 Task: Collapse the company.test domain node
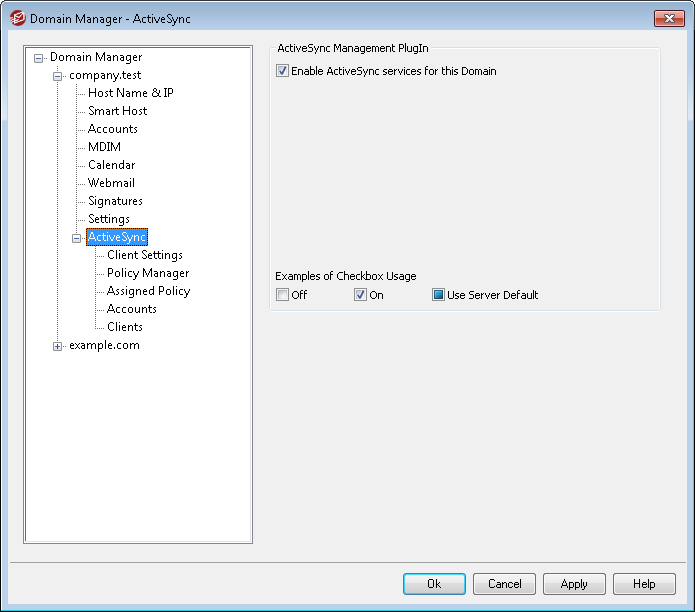57,76
